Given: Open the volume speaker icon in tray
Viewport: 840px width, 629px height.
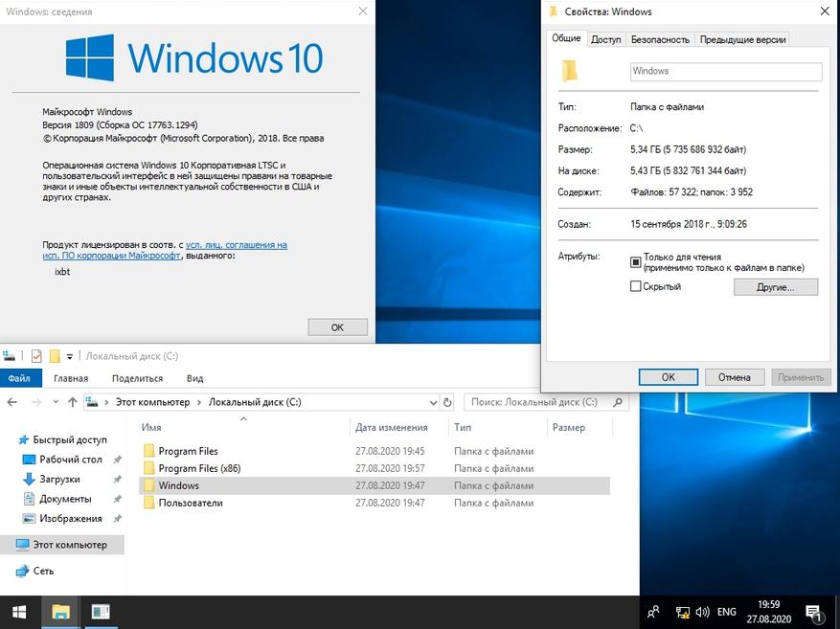Looking at the screenshot, I should [x=702, y=612].
